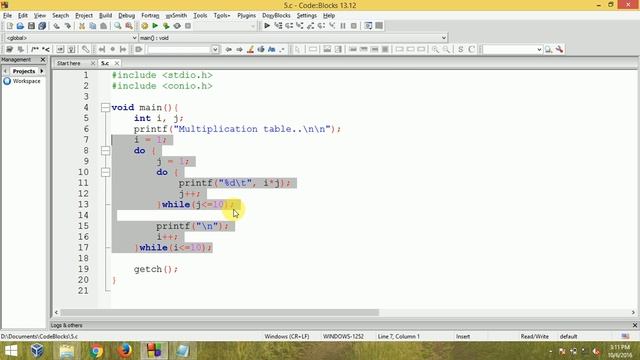Open a file with the folder icon
Image resolution: width=640 pixels, height=360 pixels.
tap(20, 26)
